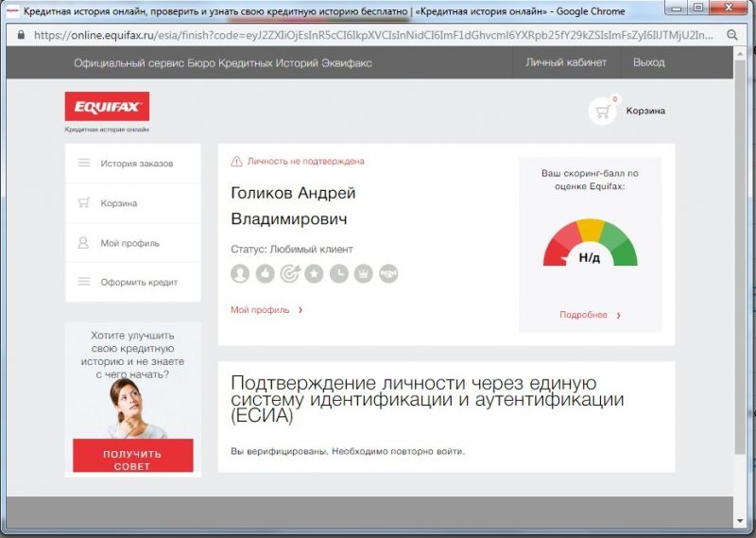Viewport: 756px width, 538px height.
Task: Click the clock status badge icon
Action: point(339,273)
